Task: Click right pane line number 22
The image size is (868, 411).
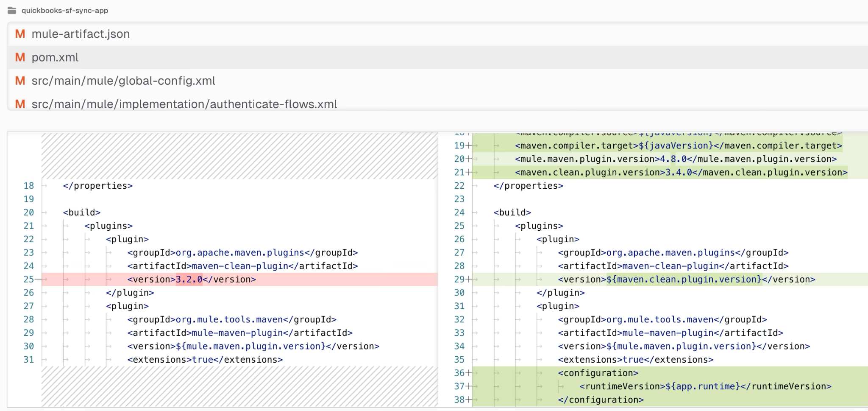Action: (459, 186)
